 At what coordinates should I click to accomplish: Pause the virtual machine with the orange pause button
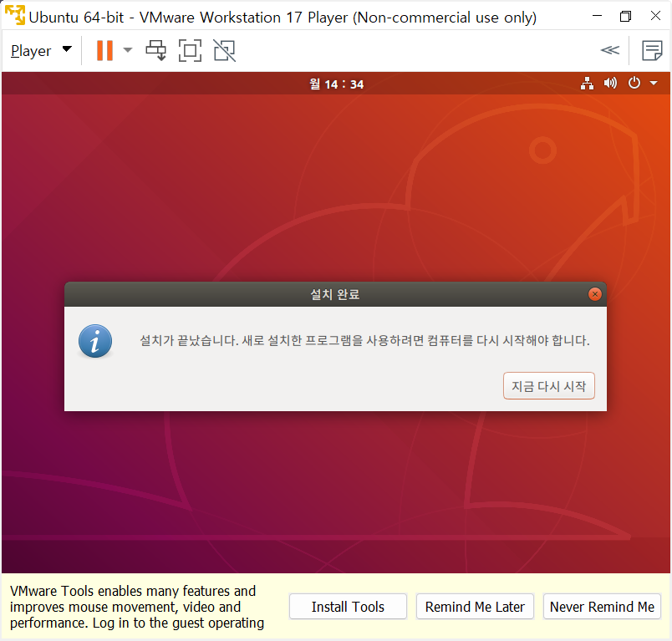click(104, 50)
